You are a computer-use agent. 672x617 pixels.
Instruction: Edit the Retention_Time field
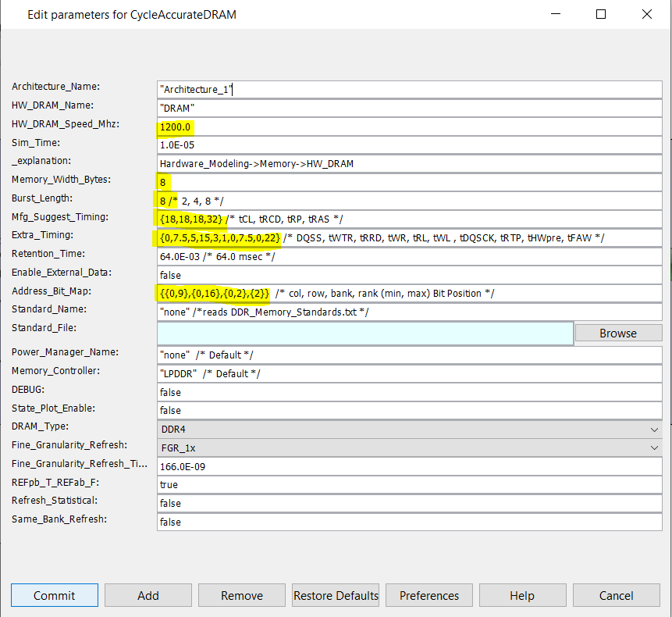(410, 257)
